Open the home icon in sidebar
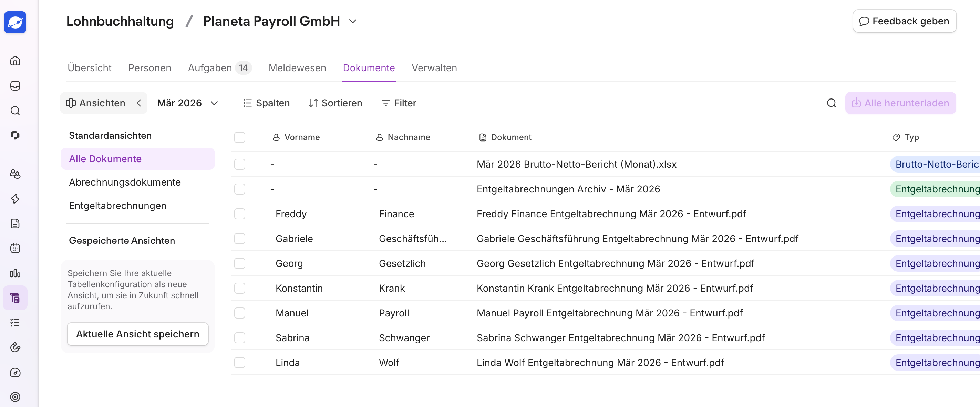 pos(15,61)
